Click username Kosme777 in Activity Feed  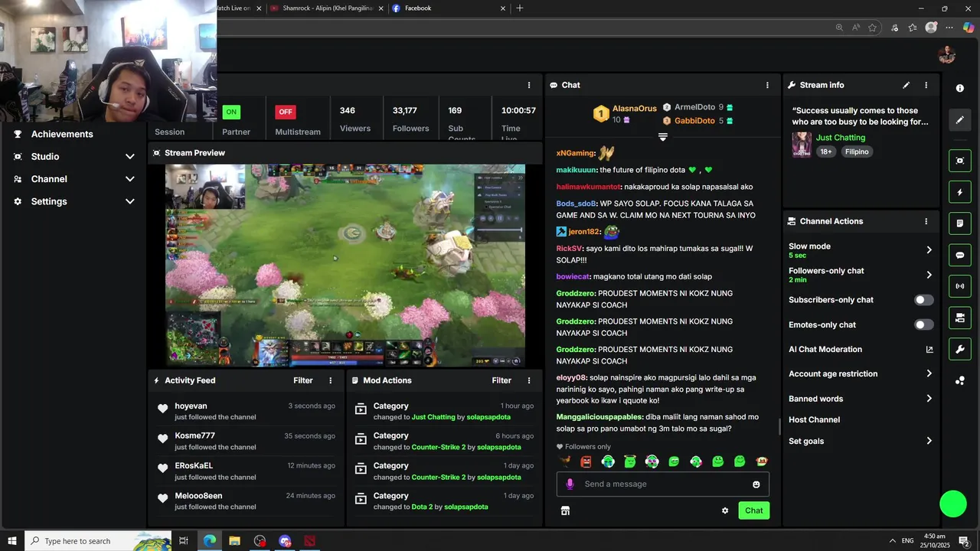click(194, 436)
